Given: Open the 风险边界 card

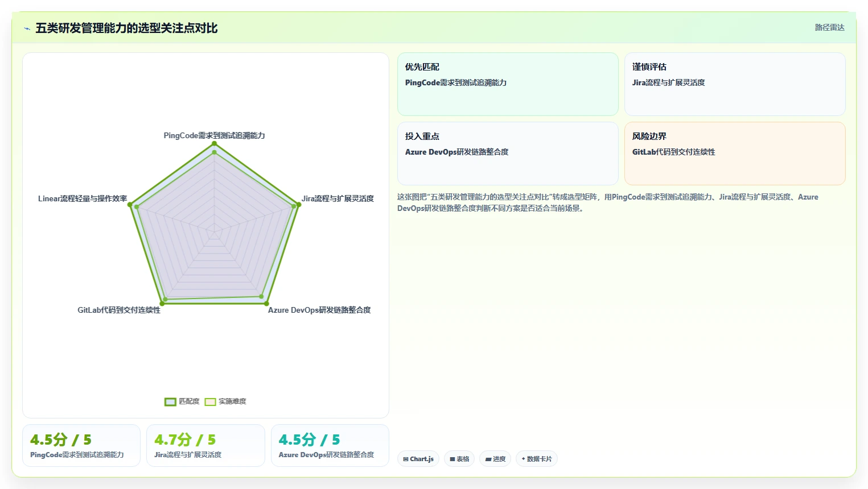Looking at the screenshot, I should [x=735, y=154].
